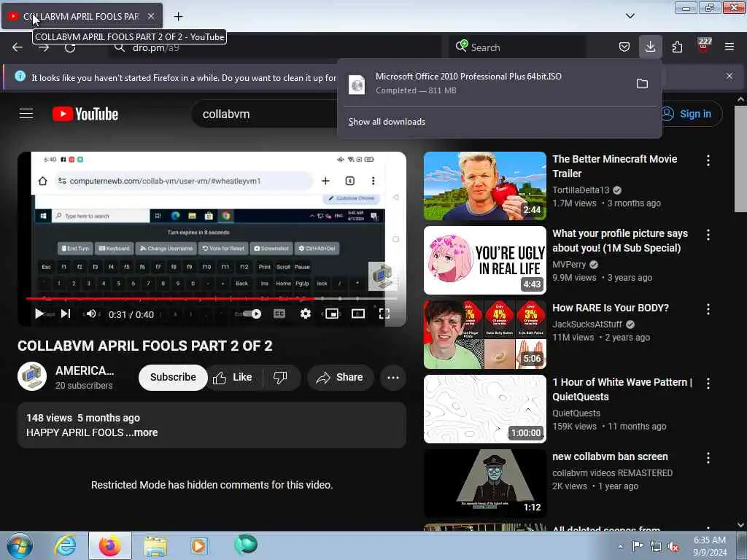The width and height of the screenshot is (747, 560).
Task: Open the YouTube guide hamburger menu
Action: click(26, 114)
